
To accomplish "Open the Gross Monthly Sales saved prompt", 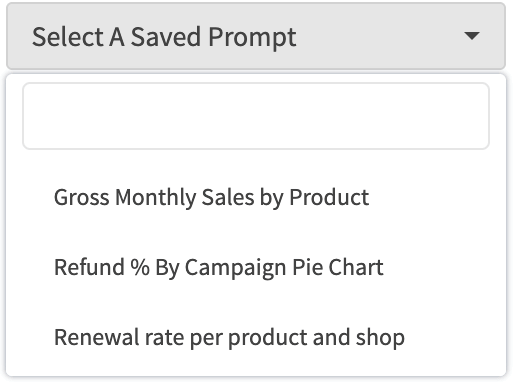I will 256,197.
